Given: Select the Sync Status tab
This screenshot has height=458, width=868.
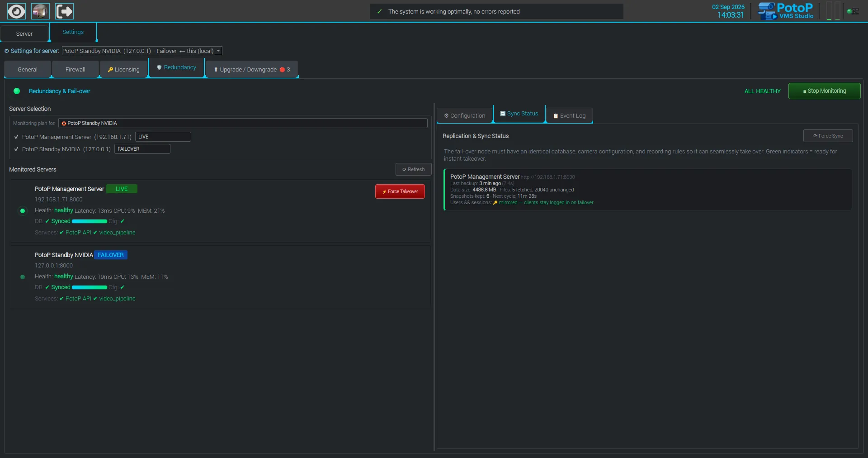Looking at the screenshot, I should [519, 114].
